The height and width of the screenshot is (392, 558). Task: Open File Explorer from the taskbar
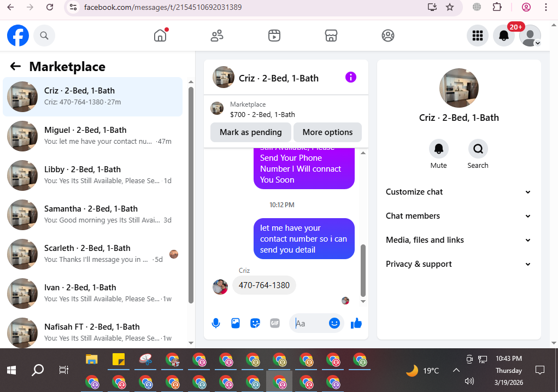pyautogui.click(x=91, y=360)
